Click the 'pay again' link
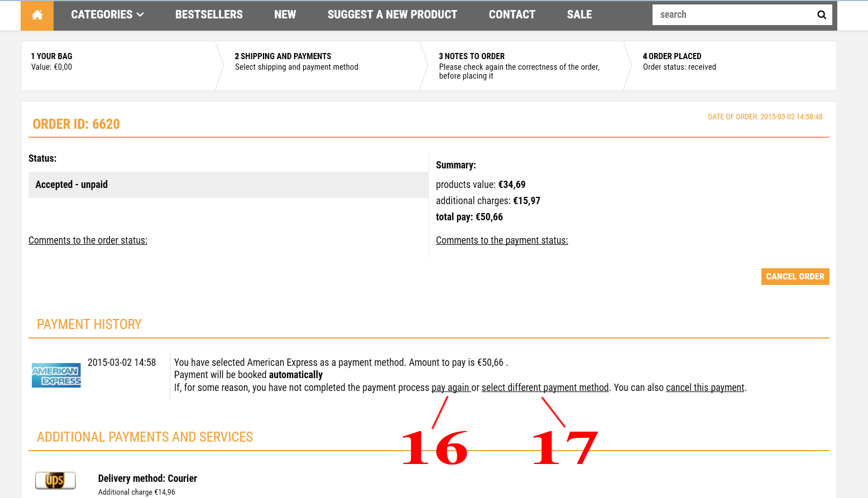 [x=450, y=388]
